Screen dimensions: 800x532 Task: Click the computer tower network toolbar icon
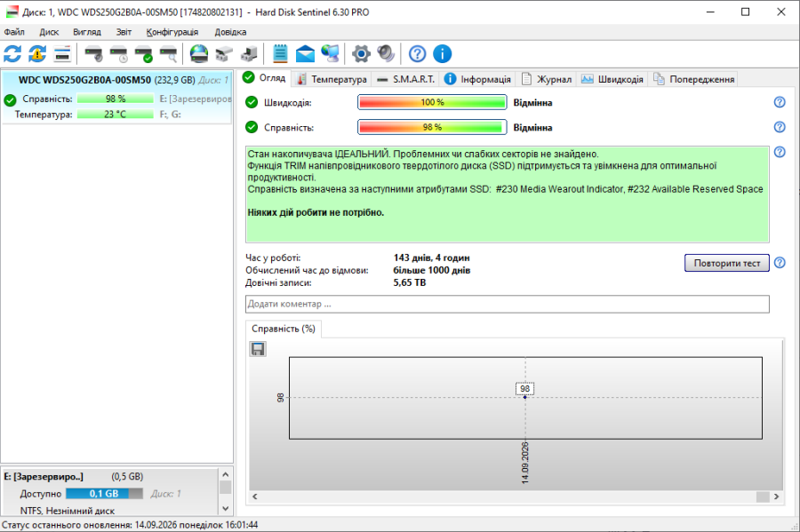pyautogui.click(x=249, y=53)
